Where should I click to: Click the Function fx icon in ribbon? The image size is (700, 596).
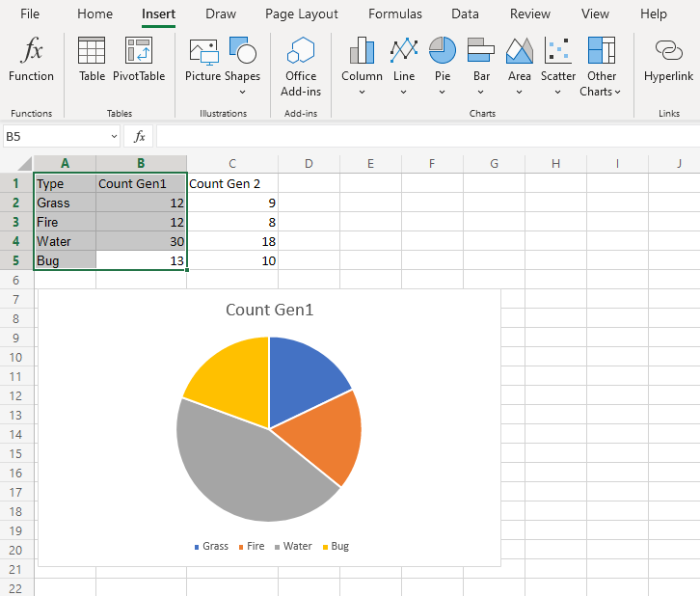(x=31, y=52)
